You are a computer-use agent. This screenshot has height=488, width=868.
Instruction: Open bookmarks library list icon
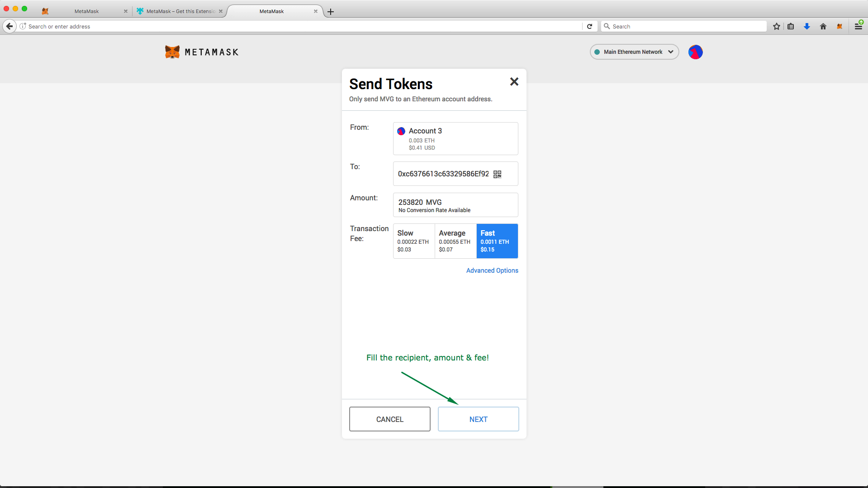coord(791,26)
